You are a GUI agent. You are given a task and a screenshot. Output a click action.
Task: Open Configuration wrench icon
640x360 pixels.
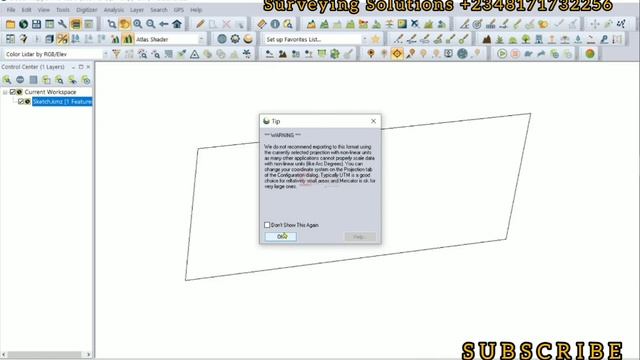[x=62, y=24]
